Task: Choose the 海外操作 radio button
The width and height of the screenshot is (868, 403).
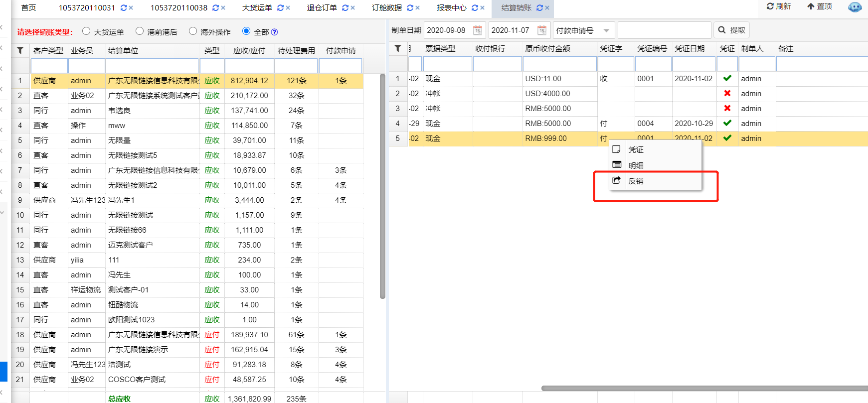Action: 193,31
